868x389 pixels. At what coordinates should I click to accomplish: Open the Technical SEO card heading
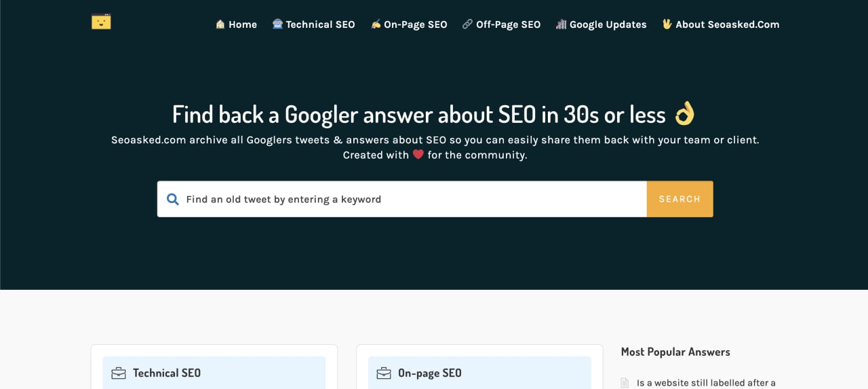tap(167, 373)
